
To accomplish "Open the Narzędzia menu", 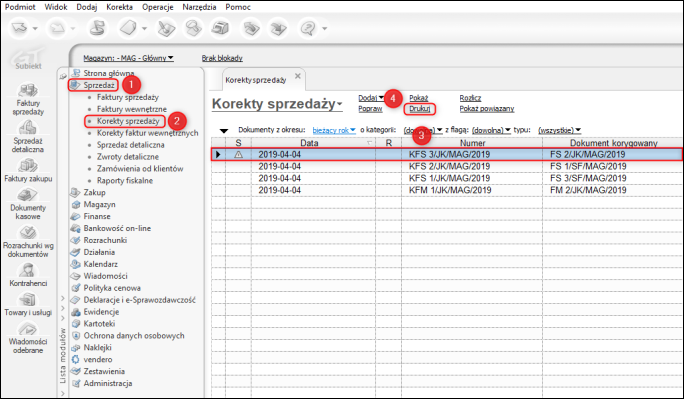I will (x=199, y=7).
